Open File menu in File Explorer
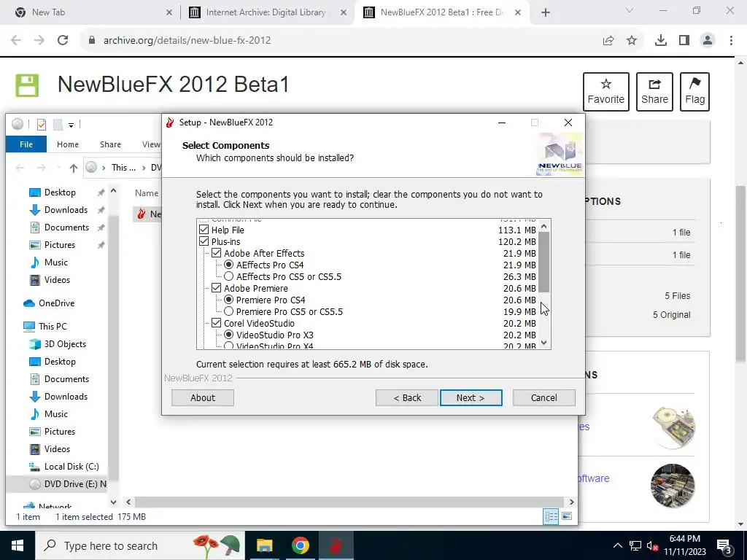Image resolution: width=747 pixels, height=560 pixels. (x=26, y=144)
